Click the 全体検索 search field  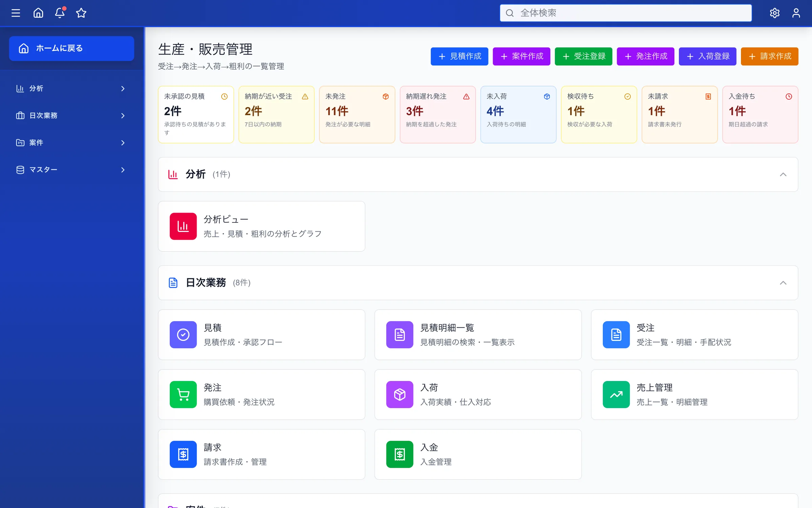626,13
